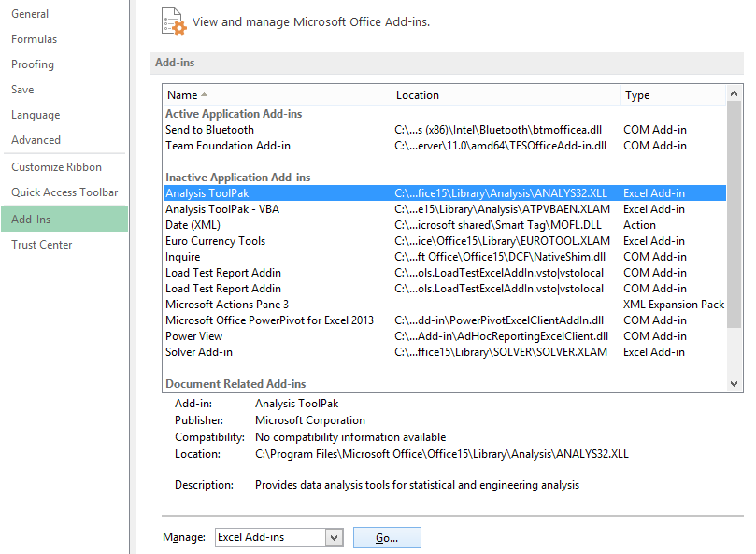Click the Inactive Application Add-ins heading
The image size is (756, 554).
[237, 178]
